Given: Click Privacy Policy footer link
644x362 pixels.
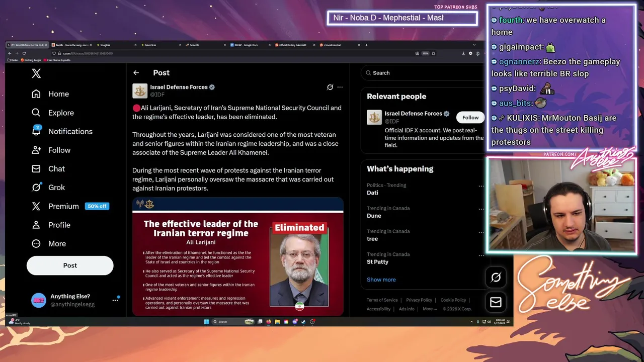Looking at the screenshot, I should pyautogui.click(x=419, y=300).
